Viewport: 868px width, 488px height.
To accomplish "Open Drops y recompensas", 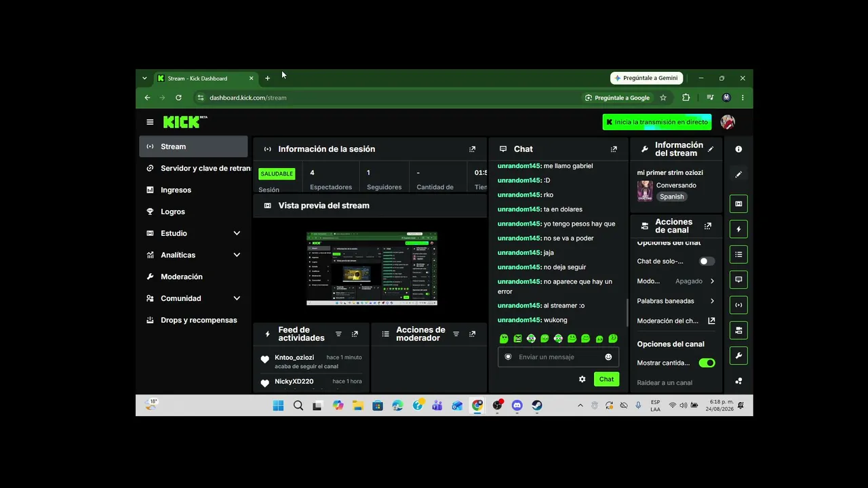I will click(x=193, y=320).
